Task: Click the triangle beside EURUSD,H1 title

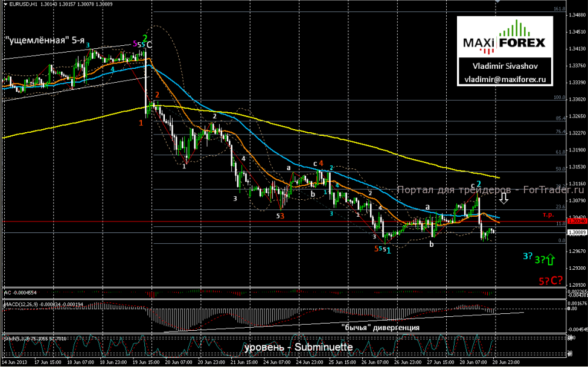Action: (x=4, y=5)
